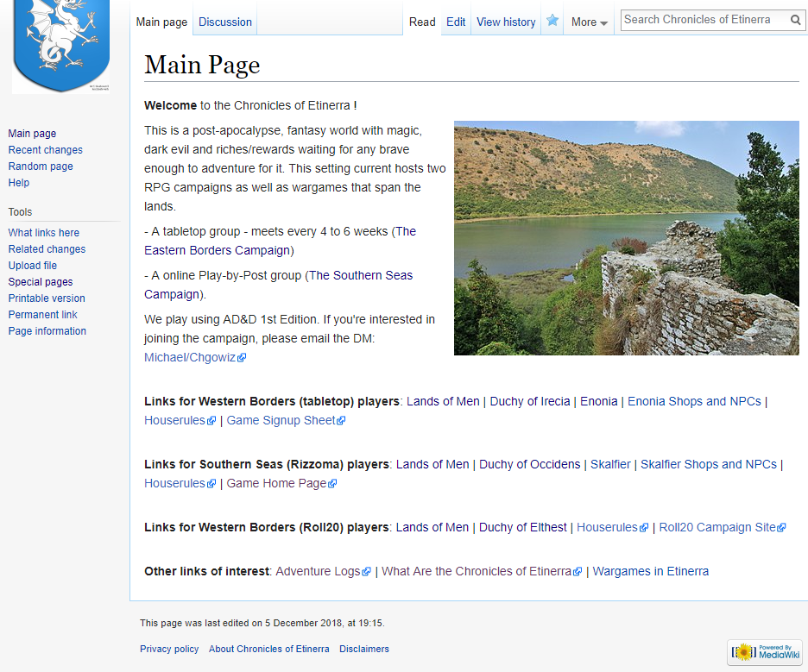Open the Privacy policy footer link
This screenshot has width=808, height=672.
[x=169, y=650]
